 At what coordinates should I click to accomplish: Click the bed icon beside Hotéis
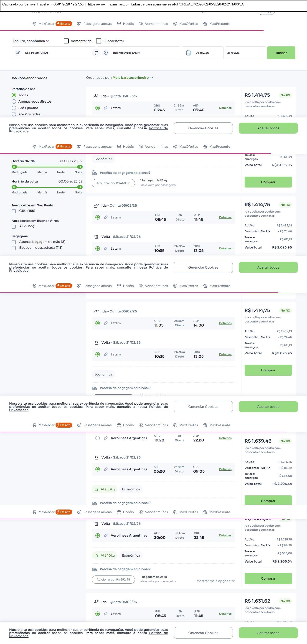pos(119,24)
